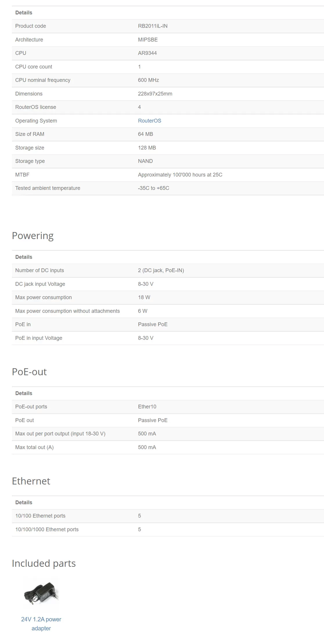Viewport: 324px width, 644px height.
Task: Select the Storage type NAND value
Action: click(x=145, y=161)
